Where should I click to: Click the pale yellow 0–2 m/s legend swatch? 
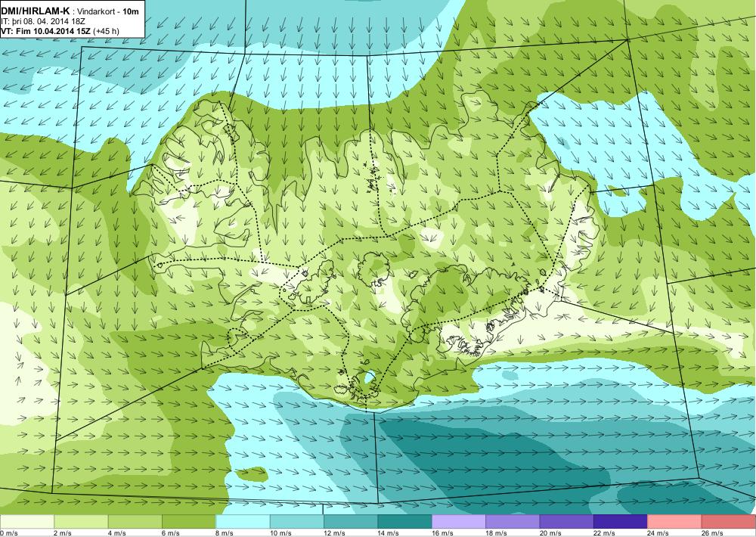[27, 522]
